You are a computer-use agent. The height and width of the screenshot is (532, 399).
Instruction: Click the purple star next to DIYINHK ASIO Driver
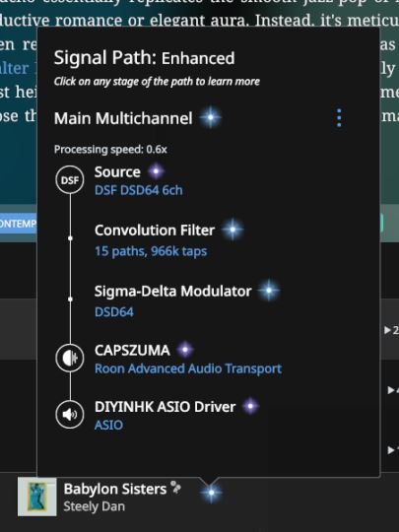click(251, 406)
